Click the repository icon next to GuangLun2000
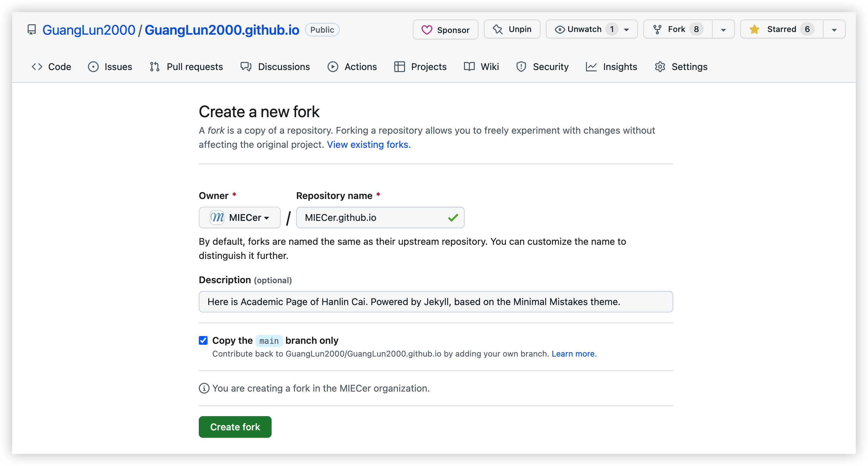This screenshot has width=868, height=466. point(32,30)
